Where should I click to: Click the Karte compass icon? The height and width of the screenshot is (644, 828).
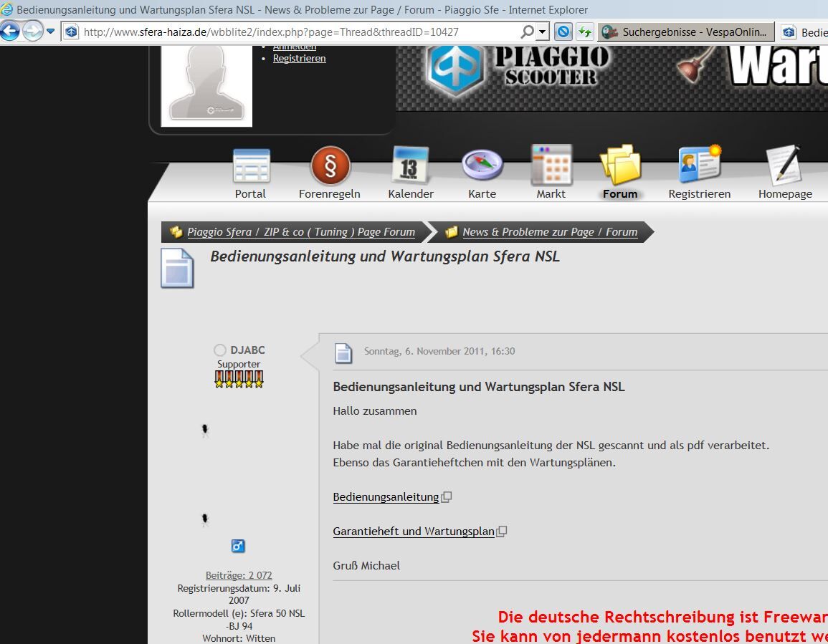(482, 166)
